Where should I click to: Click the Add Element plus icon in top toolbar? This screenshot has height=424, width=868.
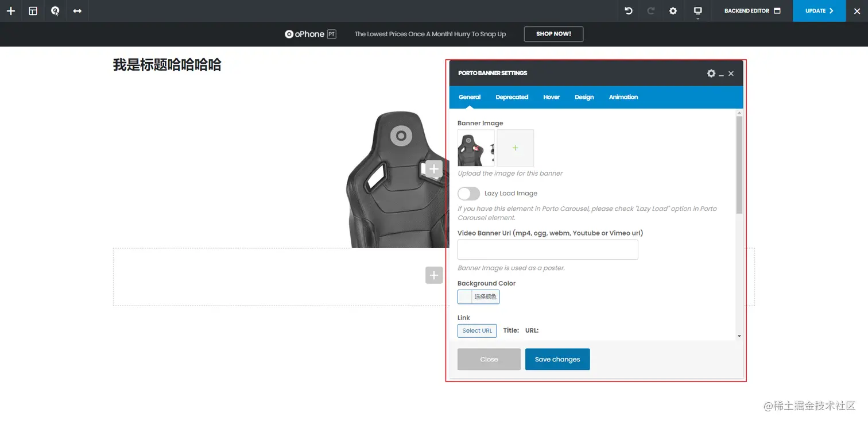11,11
